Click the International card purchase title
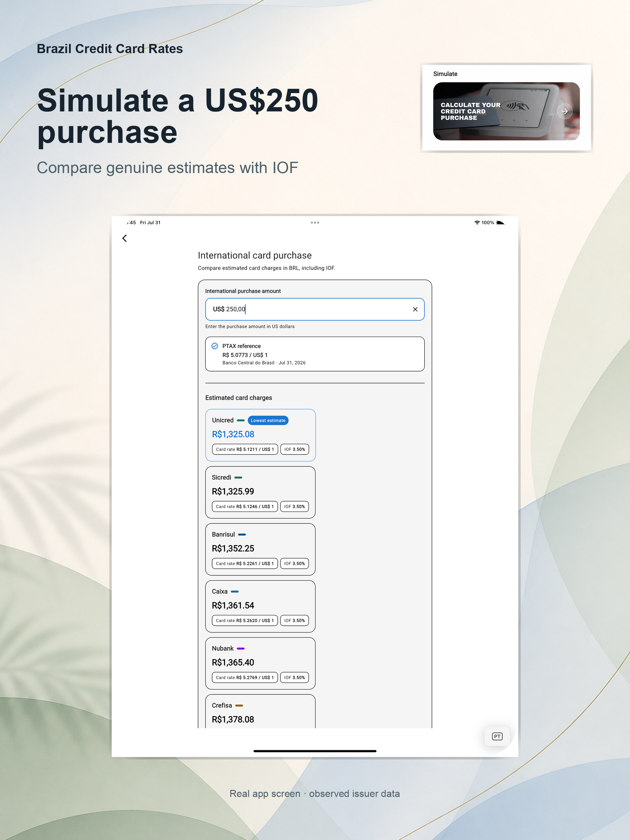This screenshot has width=630, height=840. [255, 255]
